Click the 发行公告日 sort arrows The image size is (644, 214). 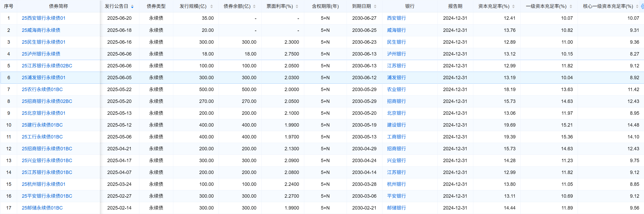coord(132,7)
